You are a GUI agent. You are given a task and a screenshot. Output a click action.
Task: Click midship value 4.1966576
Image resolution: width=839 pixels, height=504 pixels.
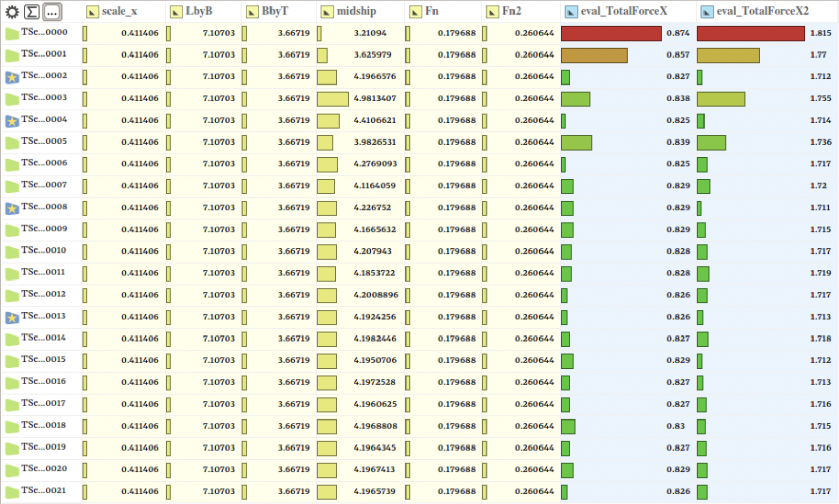[375, 77]
